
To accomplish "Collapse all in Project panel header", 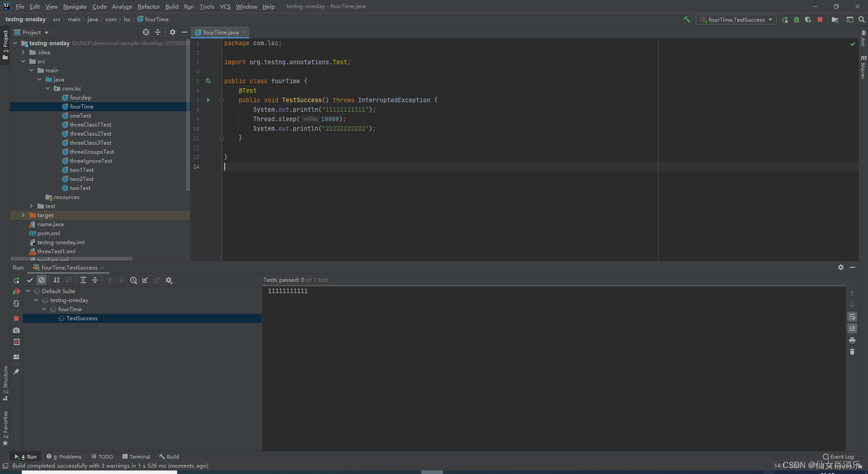I will click(158, 32).
